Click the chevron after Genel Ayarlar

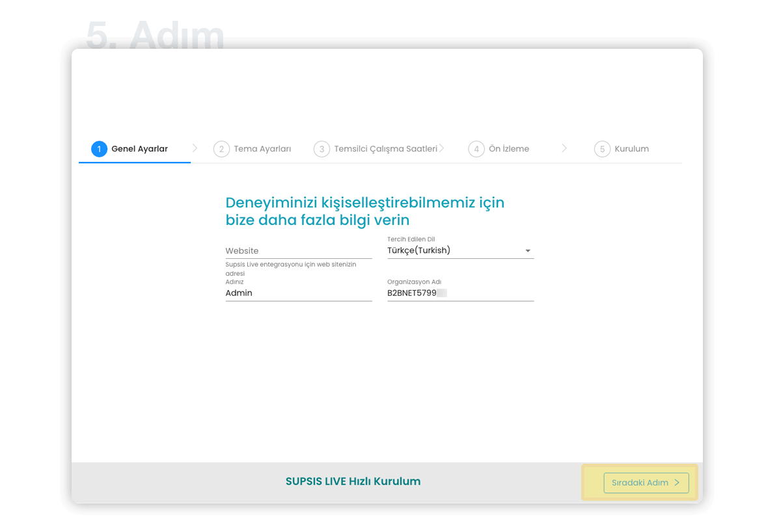pos(195,148)
